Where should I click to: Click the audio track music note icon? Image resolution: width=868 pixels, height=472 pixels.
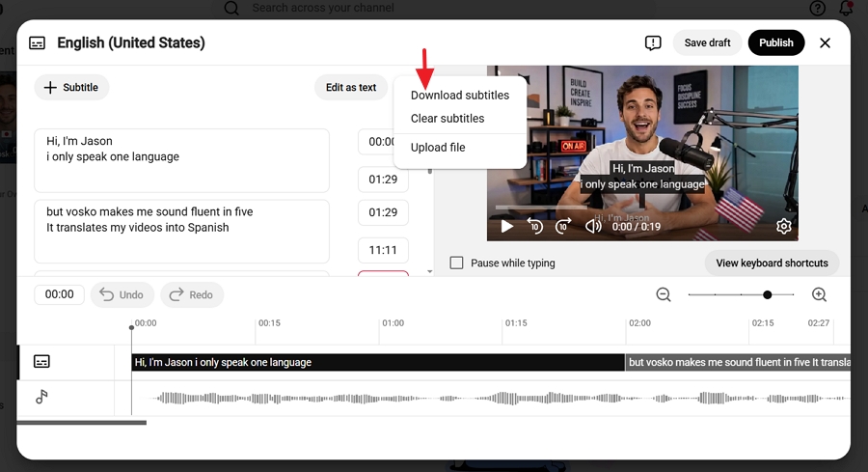pos(41,397)
